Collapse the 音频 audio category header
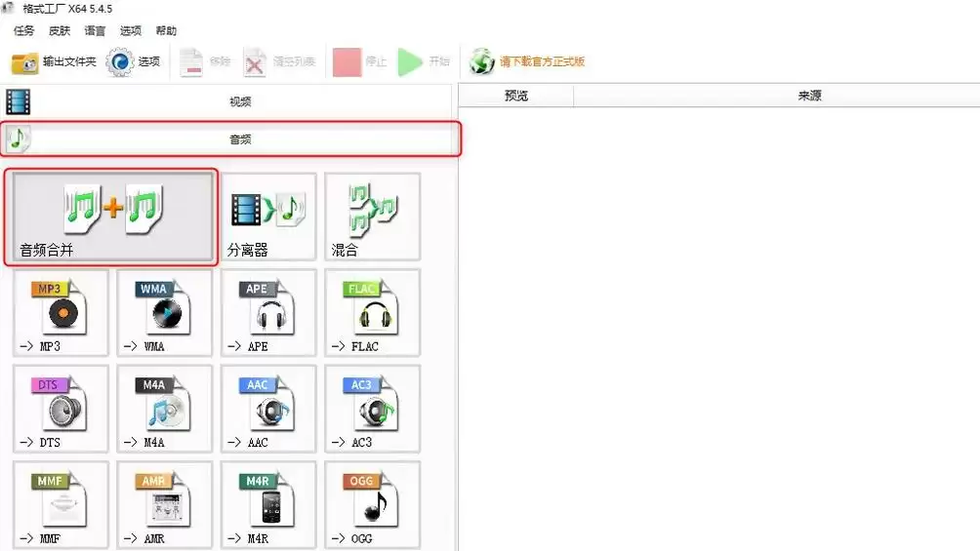 tap(230, 138)
